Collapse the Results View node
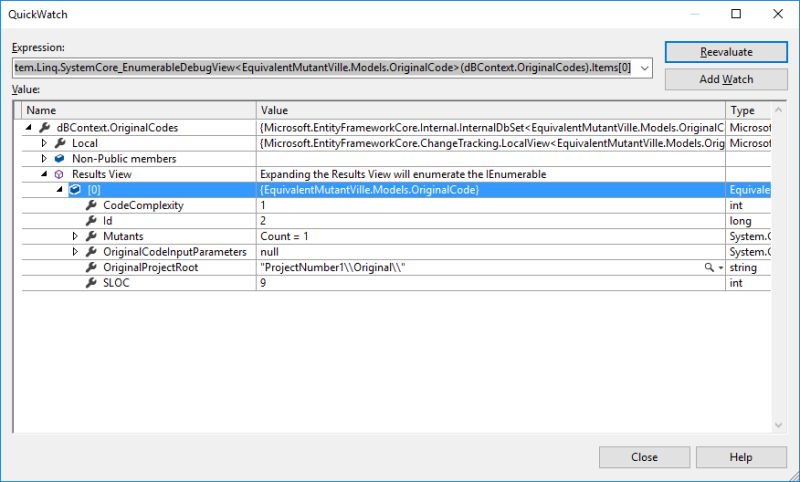Image resolution: width=800 pixels, height=482 pixels. point(44,174)
